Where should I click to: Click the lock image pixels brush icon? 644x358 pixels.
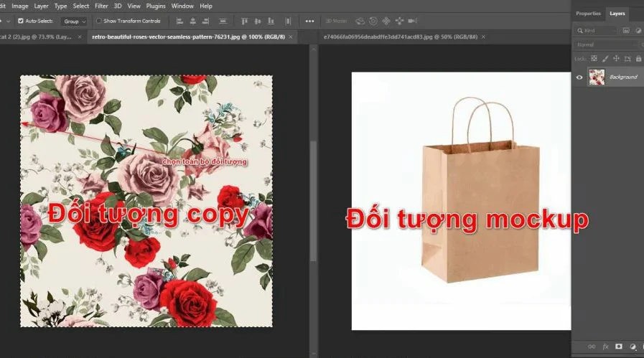(605, 58)
